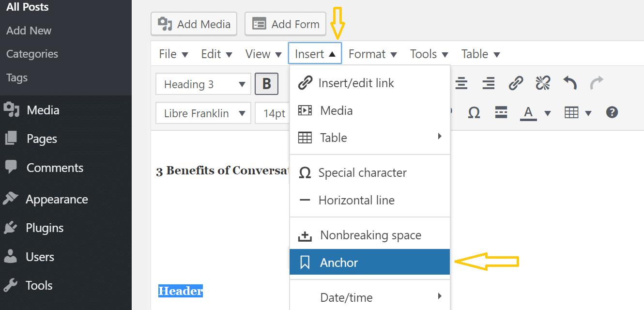Click the Omega special character toolbar icon
Viewport: 644px width, 310px height.
tap(474, 113)
